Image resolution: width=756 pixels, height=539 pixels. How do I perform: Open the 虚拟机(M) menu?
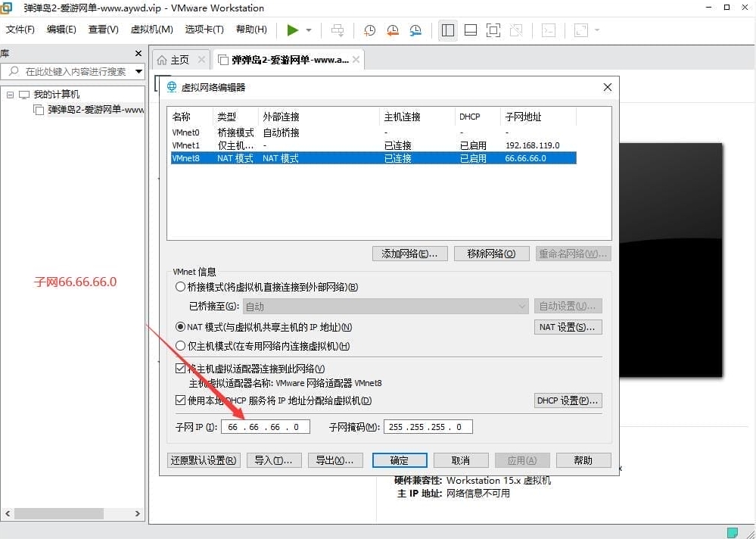151,30
